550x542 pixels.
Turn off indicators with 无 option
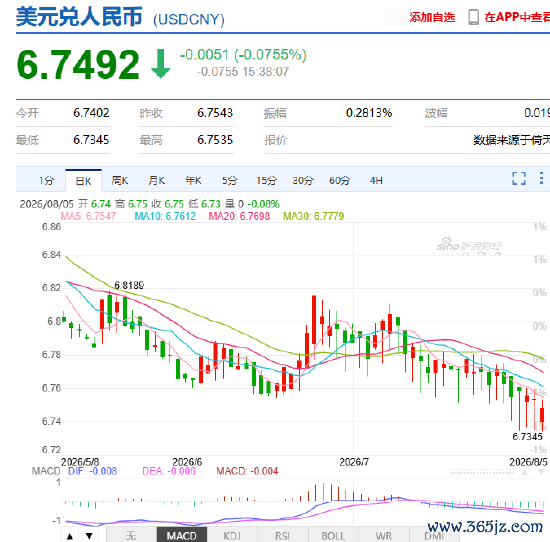click(131, 536)
